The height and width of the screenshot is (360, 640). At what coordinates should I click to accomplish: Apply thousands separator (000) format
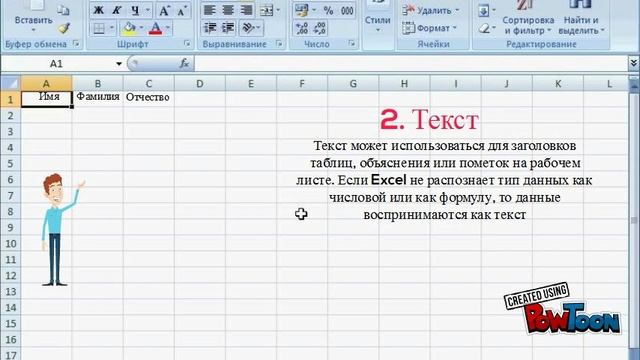click(x=347, y=10)
